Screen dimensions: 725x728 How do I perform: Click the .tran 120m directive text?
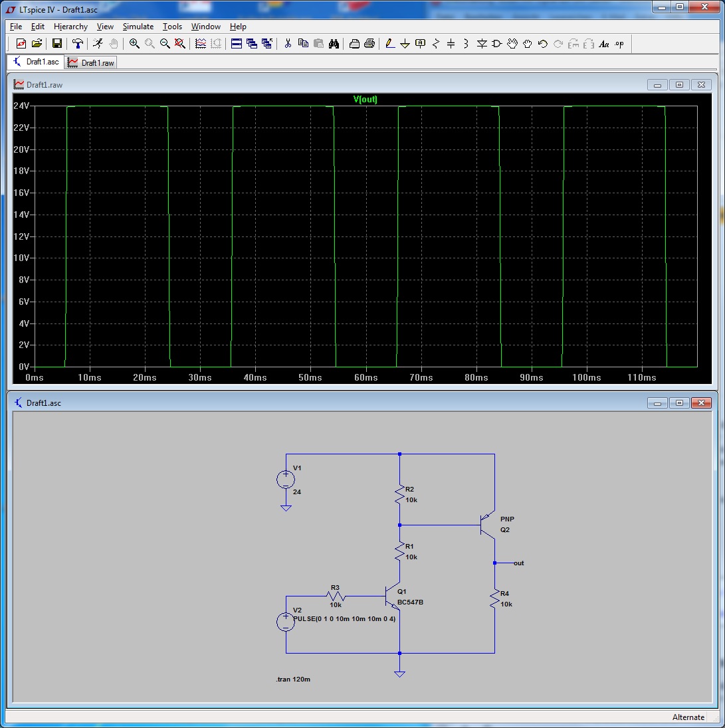click(x=293, y=679)
